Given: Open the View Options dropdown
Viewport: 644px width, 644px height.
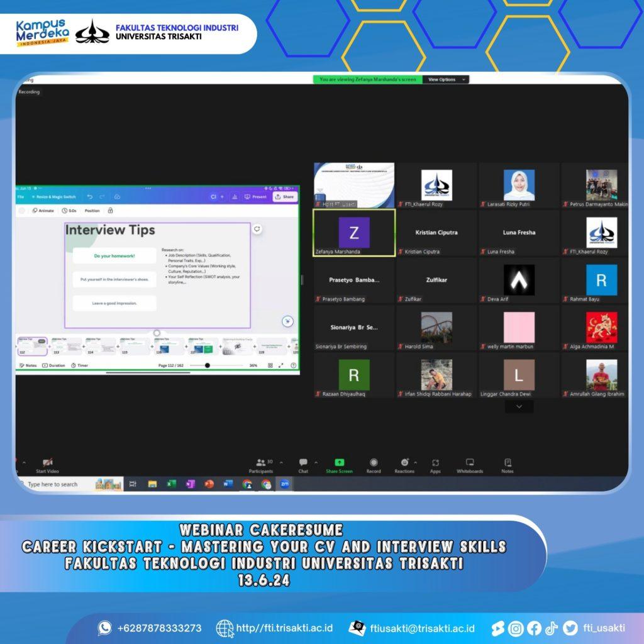Looking at the screenshot, I should click(446, 79).
